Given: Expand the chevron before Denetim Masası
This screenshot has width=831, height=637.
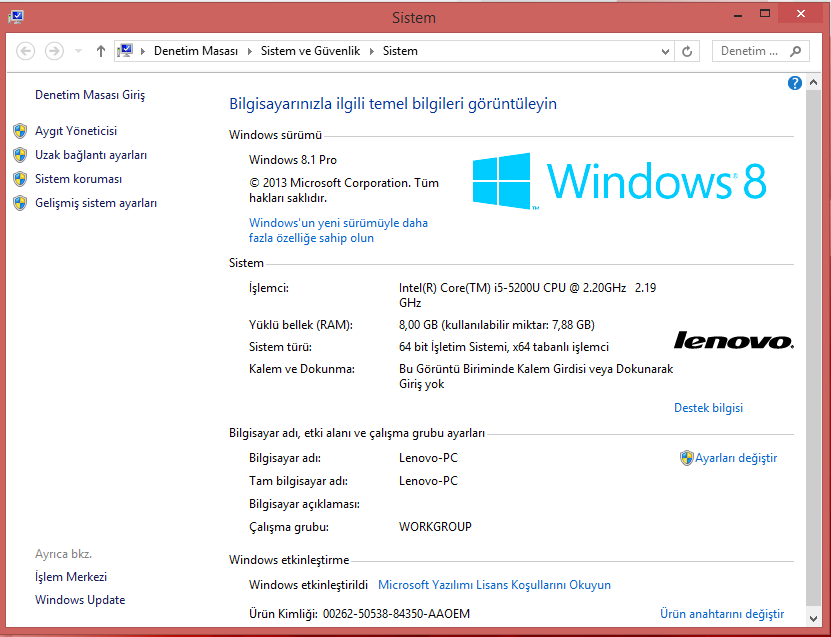Looking at the screenshot, I should pos(143,51).
